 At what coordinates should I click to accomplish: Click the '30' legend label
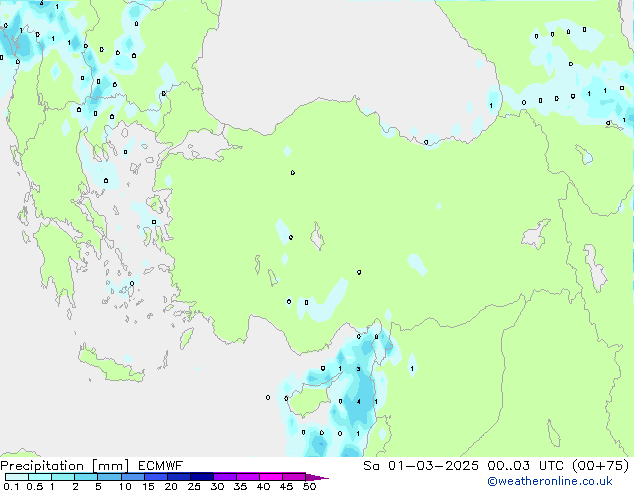point(217,486)
